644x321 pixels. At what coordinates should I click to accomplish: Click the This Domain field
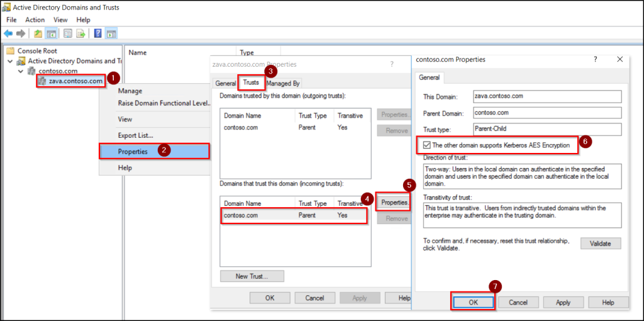click(x=547, y=96)
